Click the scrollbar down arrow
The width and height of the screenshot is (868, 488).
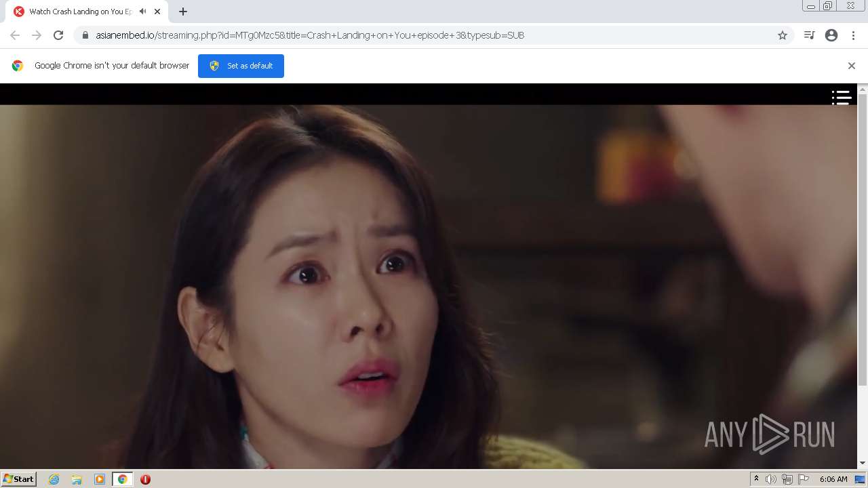click(x=863, y=464)
